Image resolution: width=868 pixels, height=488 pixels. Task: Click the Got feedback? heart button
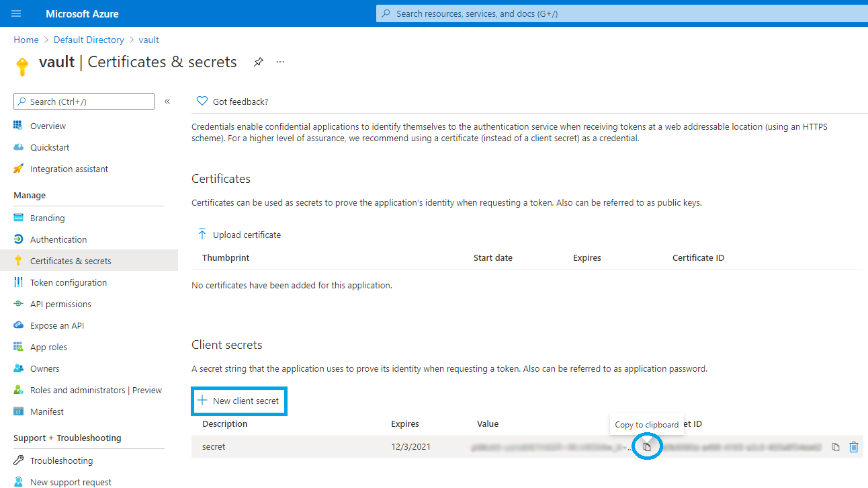point(232,101)
